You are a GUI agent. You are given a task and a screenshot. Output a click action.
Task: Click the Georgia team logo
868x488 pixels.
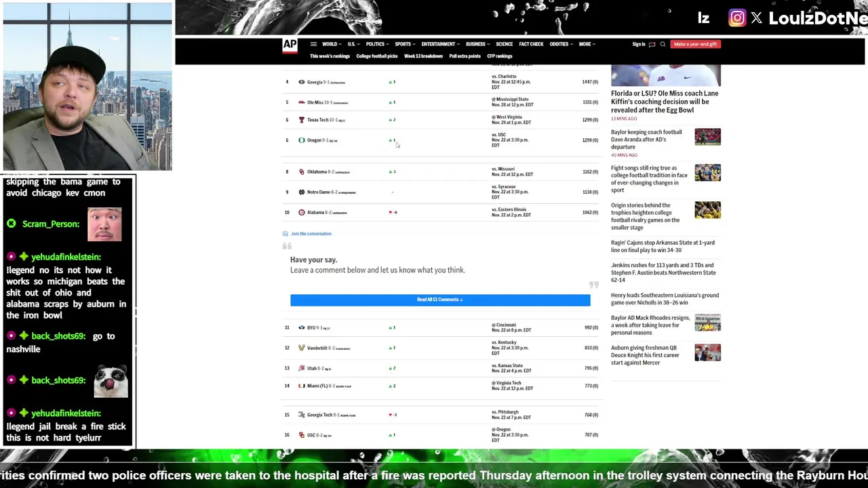302,82
